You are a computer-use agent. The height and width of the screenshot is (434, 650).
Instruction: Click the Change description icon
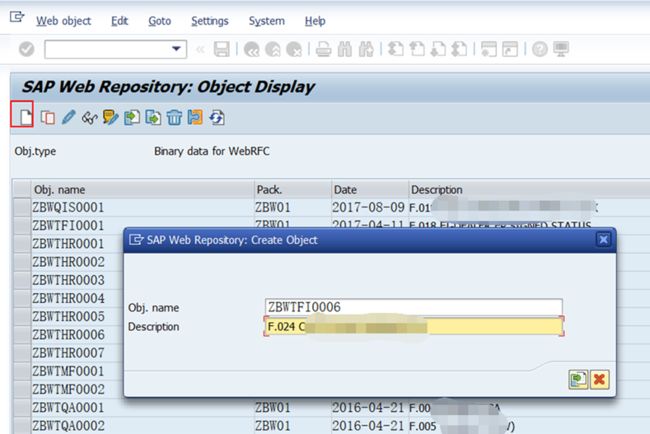(110, 117)
